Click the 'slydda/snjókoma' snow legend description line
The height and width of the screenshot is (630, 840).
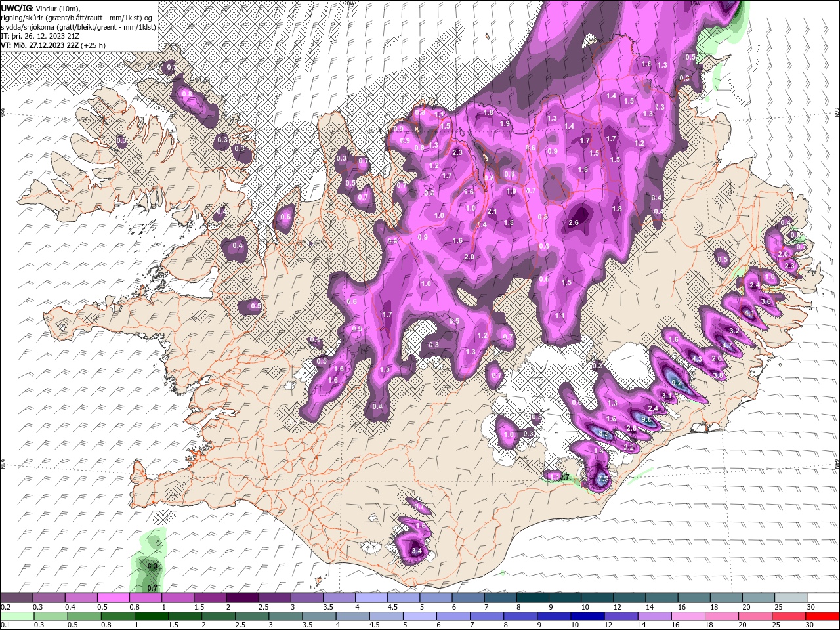(x=77, y=26)
